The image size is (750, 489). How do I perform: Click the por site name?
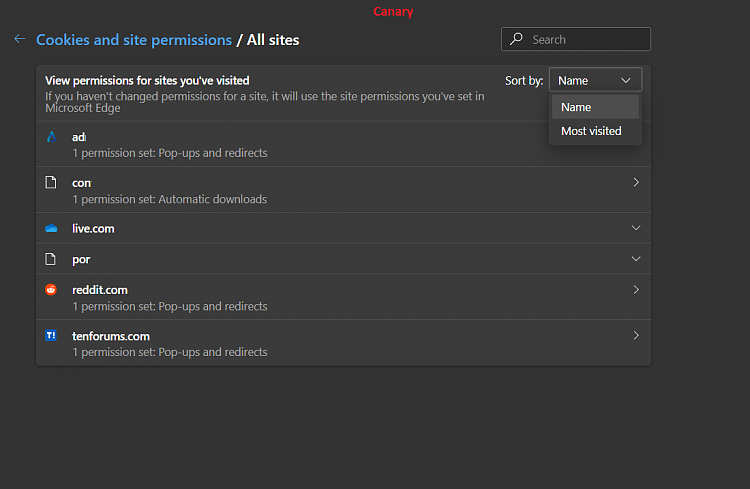pyautogui.click(x=81, y=259)
